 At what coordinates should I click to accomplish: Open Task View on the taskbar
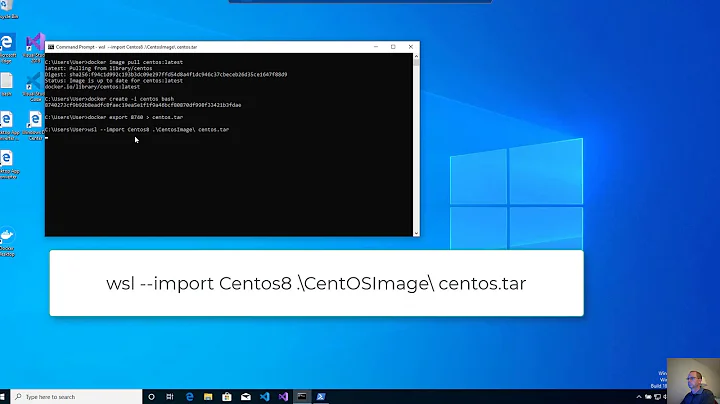pos(170,397)
